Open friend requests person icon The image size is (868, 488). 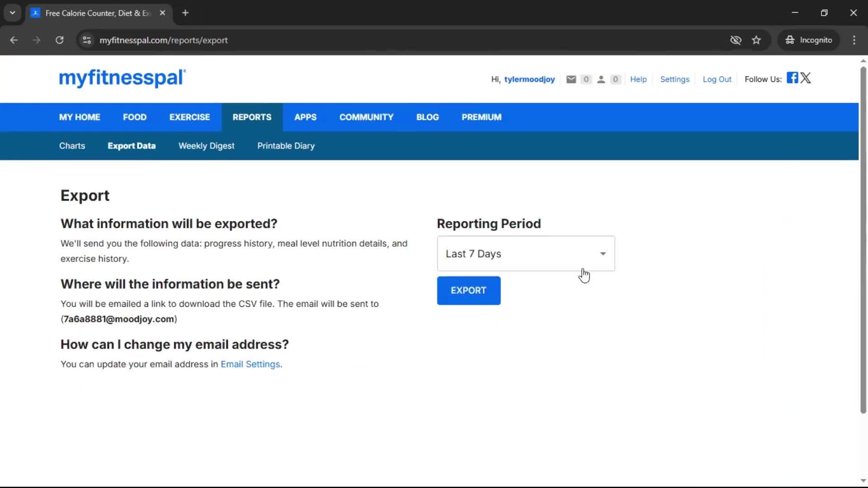pyautogui.click(x=601, y=80)
